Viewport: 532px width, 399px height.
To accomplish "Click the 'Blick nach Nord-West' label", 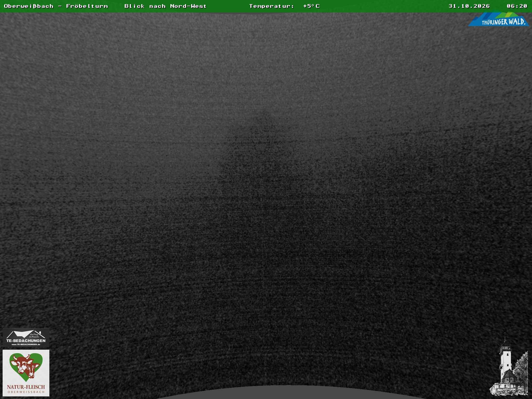I will click(x=165, y=6).
